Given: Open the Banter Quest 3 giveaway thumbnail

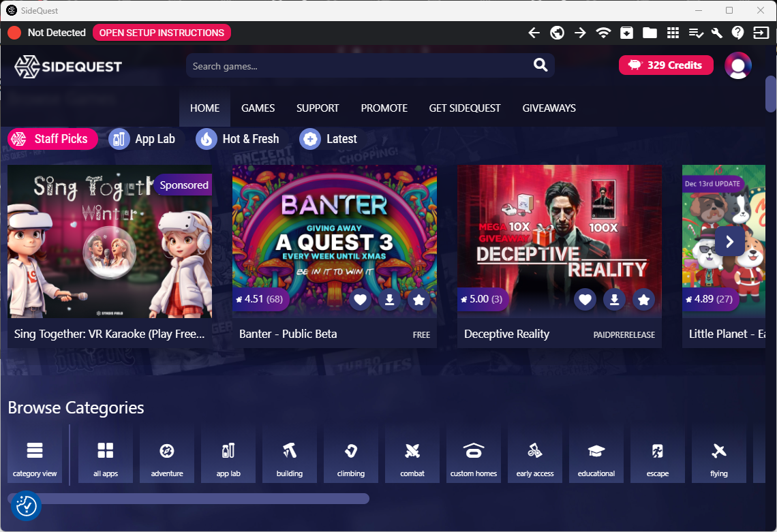Looking at the screenshot, I should pos(335,241).
